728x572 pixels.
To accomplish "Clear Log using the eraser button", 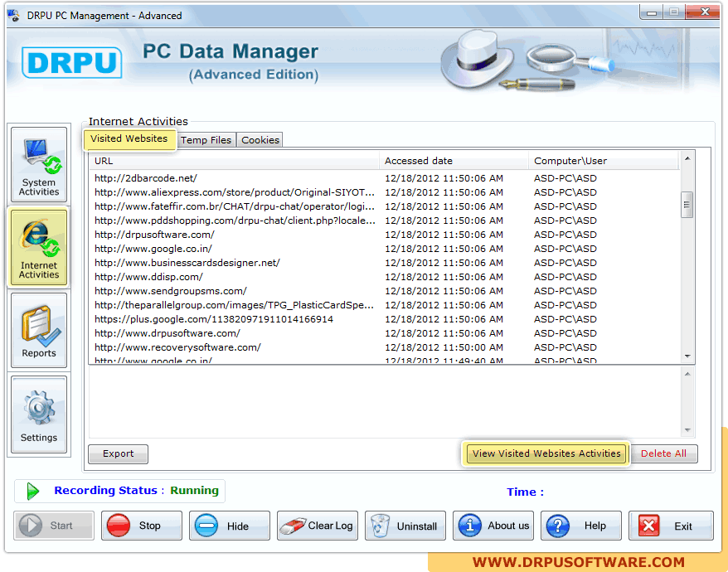I will coord(318,526).
